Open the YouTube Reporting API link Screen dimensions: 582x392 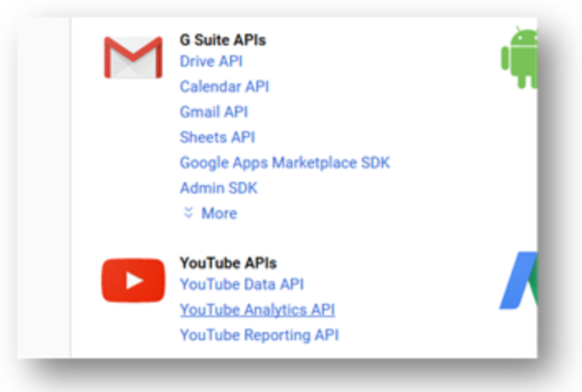pyautogui.click(x=259, y=335)
